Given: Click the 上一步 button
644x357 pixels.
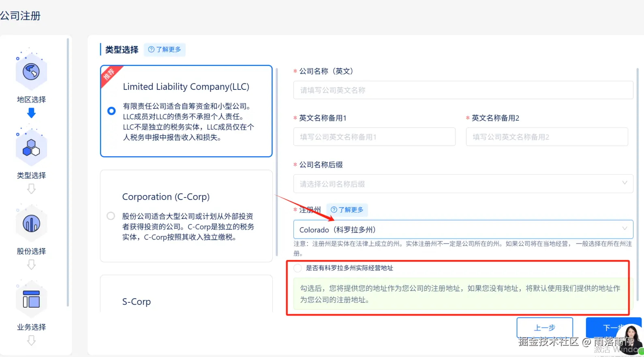Looking at the screenshot, I should [x=545, y=327].
